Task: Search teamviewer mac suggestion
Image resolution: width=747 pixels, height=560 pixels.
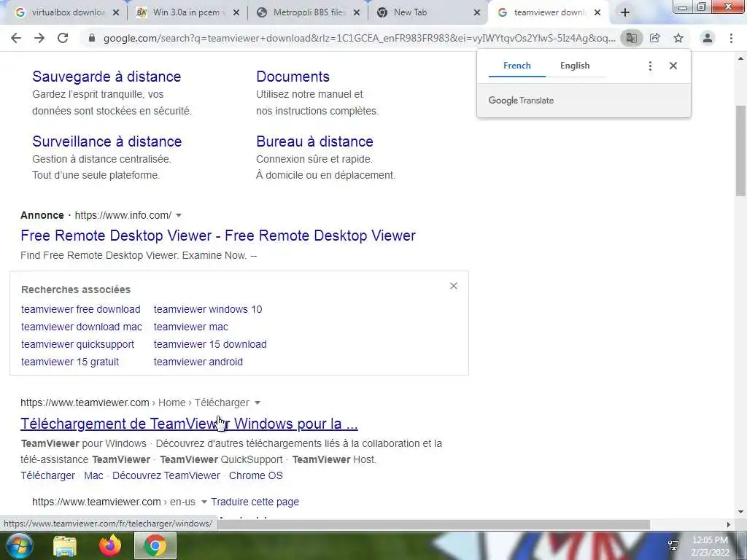Action: pos(190,327)
